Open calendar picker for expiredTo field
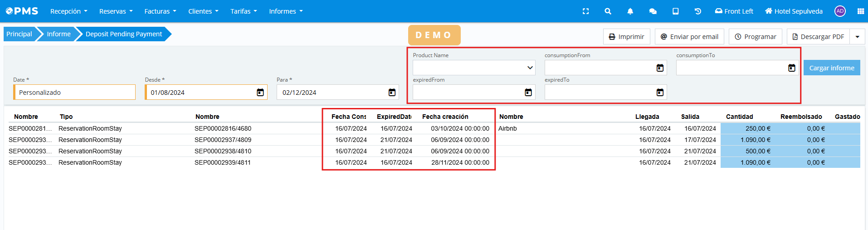Screen dimensions: 868x230 click(660, 93)
